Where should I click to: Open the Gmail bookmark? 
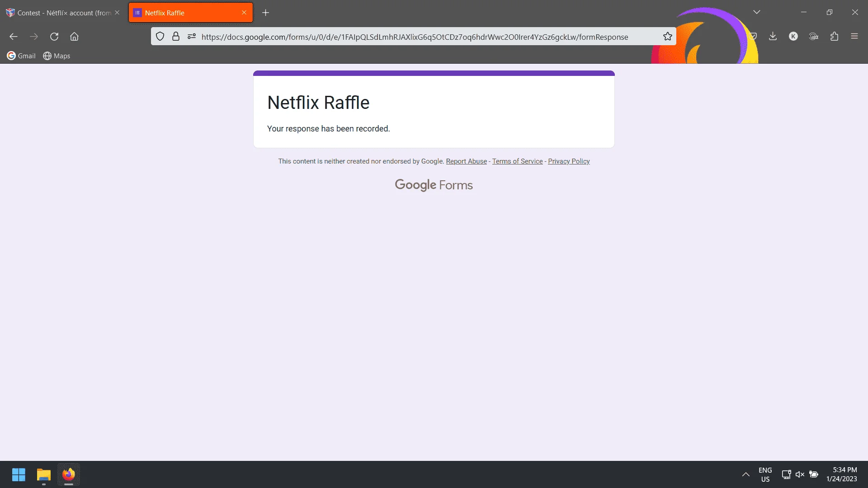tap(21, 56)
